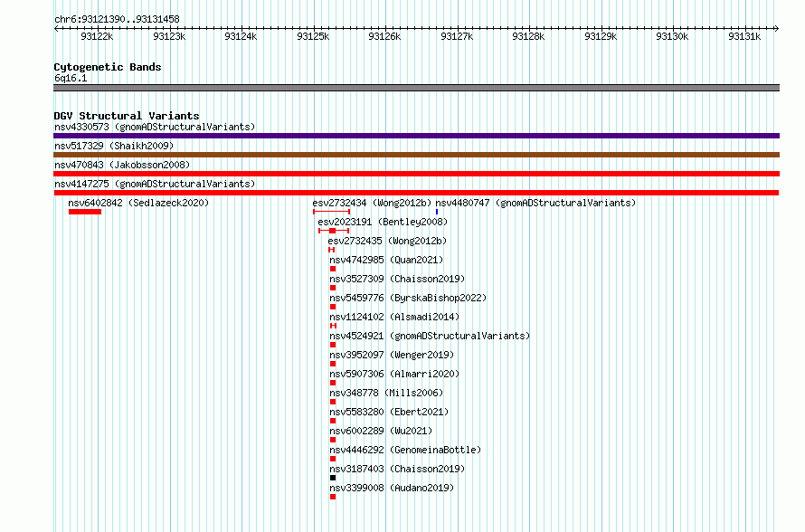Select the esv2023191 interval glyph
The width and height of the screenshot is (805, 532).
[334, 231]
